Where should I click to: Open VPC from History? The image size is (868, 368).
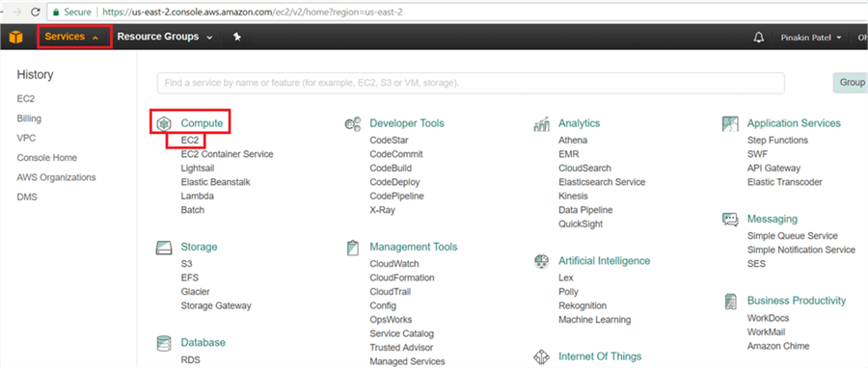click(x=27, y=138)
